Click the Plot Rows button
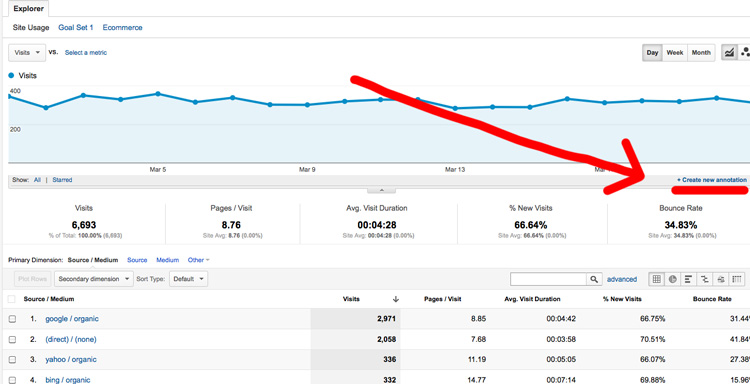 (33, 279)
